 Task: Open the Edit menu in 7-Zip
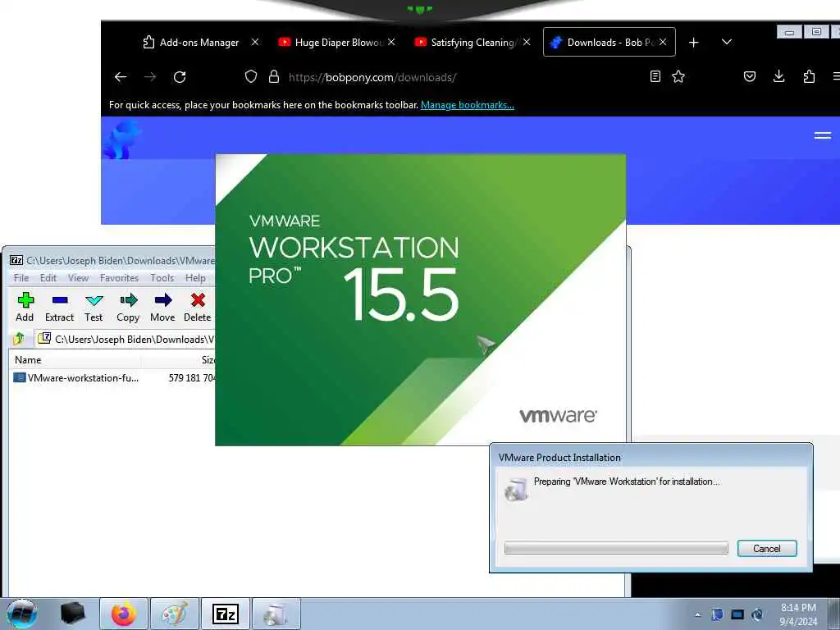(x=48, y=278)
